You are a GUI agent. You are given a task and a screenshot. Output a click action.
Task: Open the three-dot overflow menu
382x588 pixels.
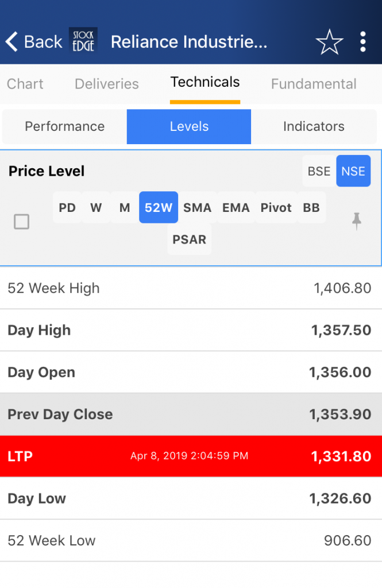(362, 42)
